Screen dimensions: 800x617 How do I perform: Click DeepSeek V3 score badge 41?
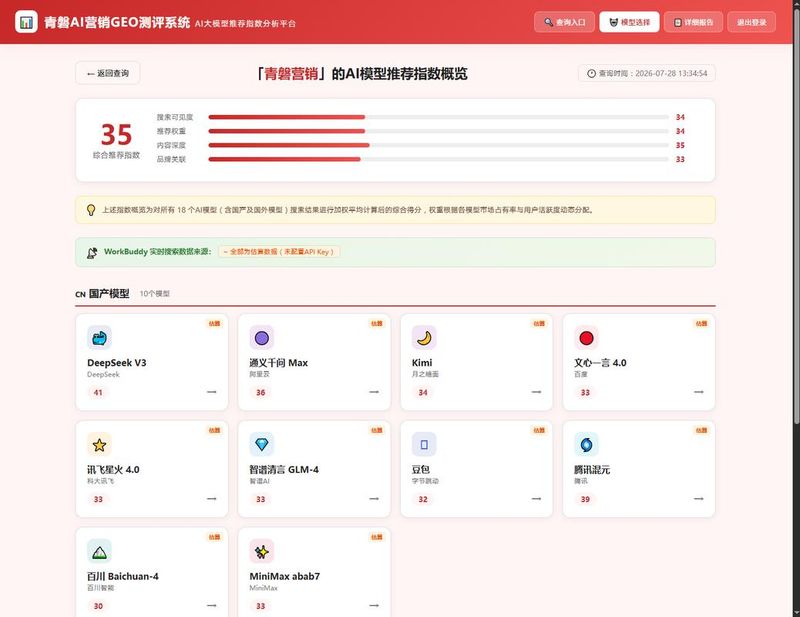(98, 392)
